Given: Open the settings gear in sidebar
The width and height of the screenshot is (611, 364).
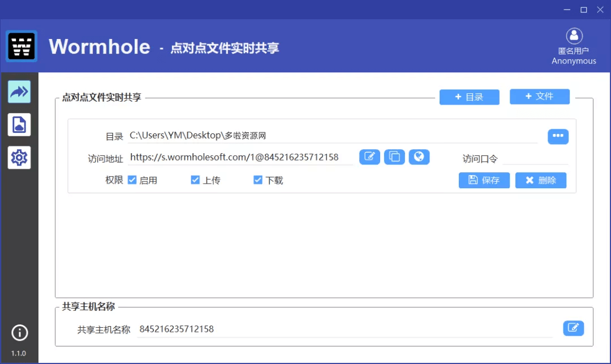Looking at the screenshot, I should click(x=19, y=158).
